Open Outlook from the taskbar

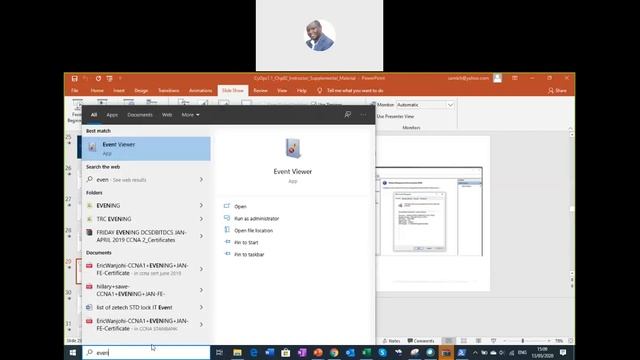350,353
